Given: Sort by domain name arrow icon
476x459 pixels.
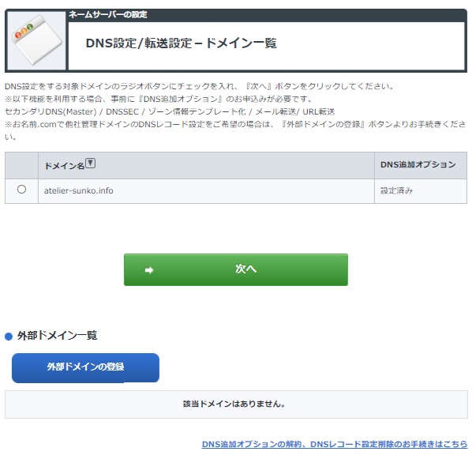Looking at the screenshot, I should point(91,164).
